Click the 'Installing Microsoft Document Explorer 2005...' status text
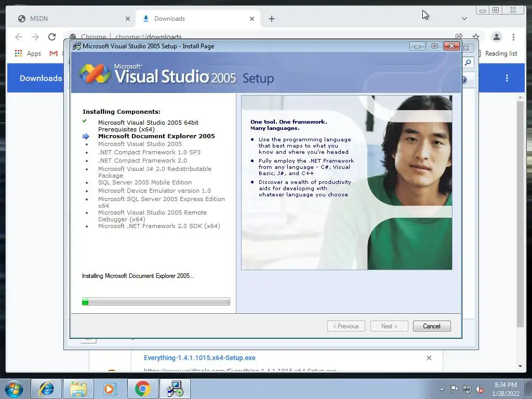Image resolution: width=532 pixels, height=399 pixels. [138, 276]
